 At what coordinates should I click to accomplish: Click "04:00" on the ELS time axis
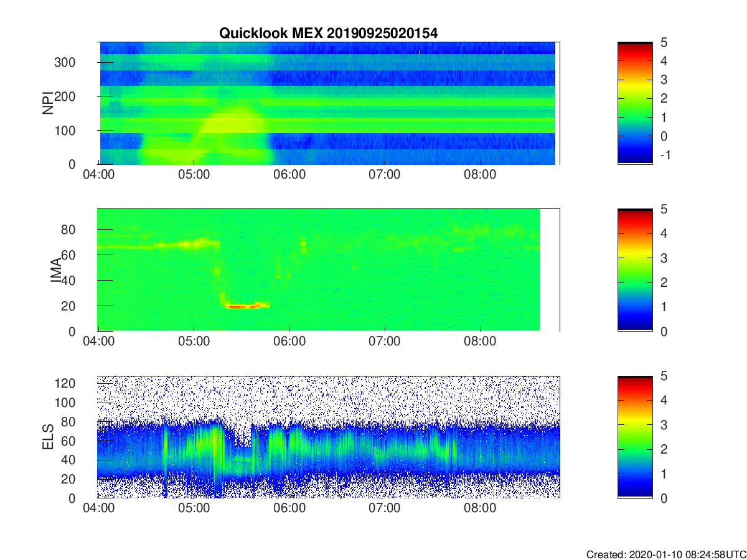click(98, 508)
